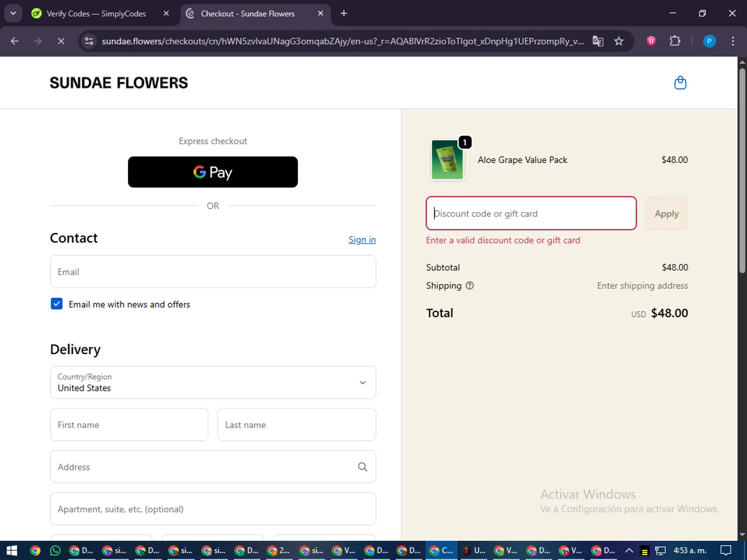The height and width of the screenshot is (560, 747).
Task: Open the red shield extension icon
Action: [x=651, y=41]
